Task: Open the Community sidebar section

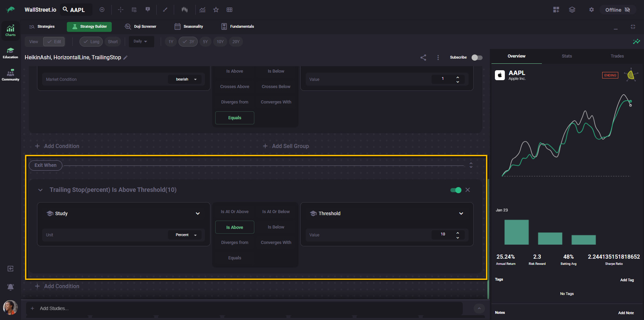Action: (x=10, y=75)
